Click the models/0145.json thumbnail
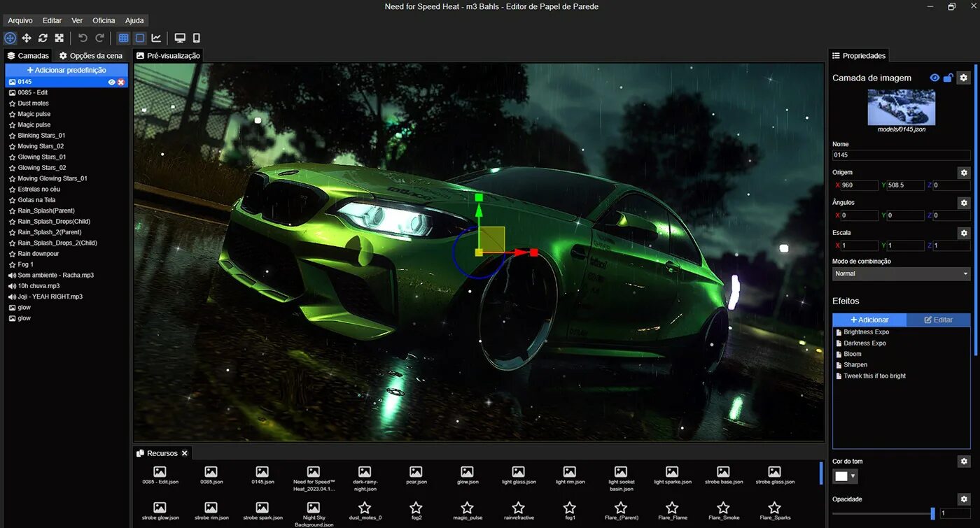 [x=902, y=108]
